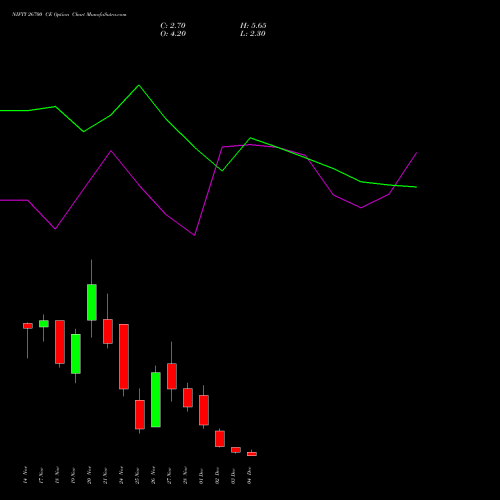
Task: Select the red candle for 18 Nov
Action: [x=60, y=342]
